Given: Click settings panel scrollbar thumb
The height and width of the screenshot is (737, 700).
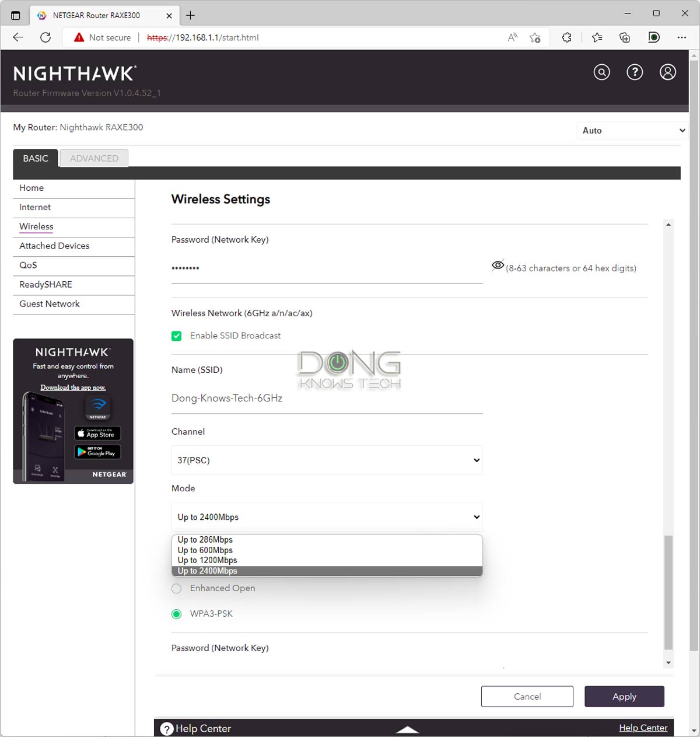Looking at the screenshot, I should click(x=668, y=592).
